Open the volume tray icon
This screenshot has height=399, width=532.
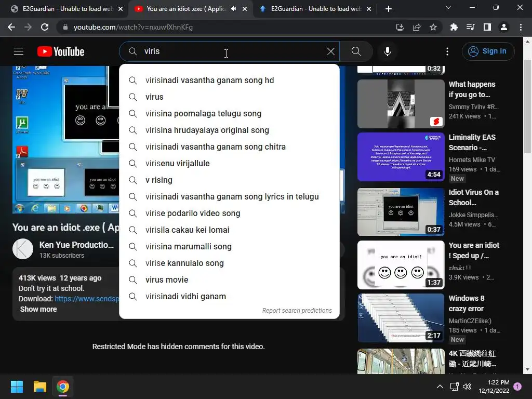coord(467,387)
